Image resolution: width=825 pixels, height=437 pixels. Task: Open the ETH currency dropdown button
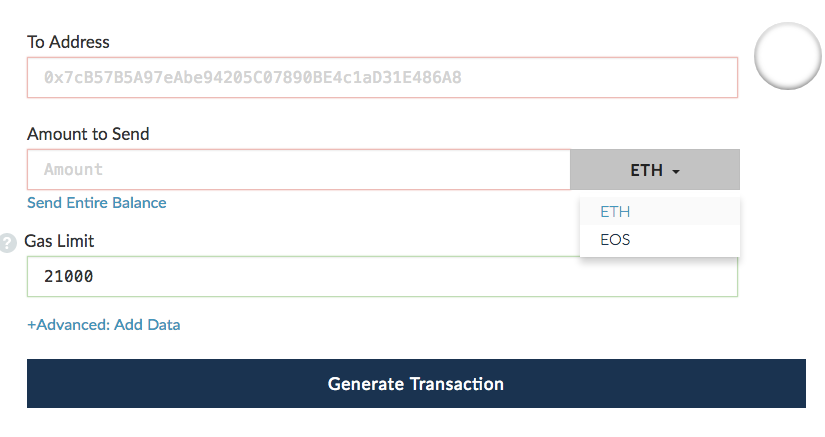coord(655,170)
